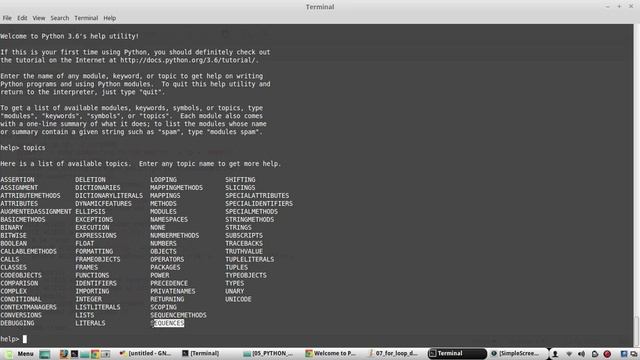This screenshot has height=360, width=640.
Task: Click the Terminal window title text
Action: (320, 7)
